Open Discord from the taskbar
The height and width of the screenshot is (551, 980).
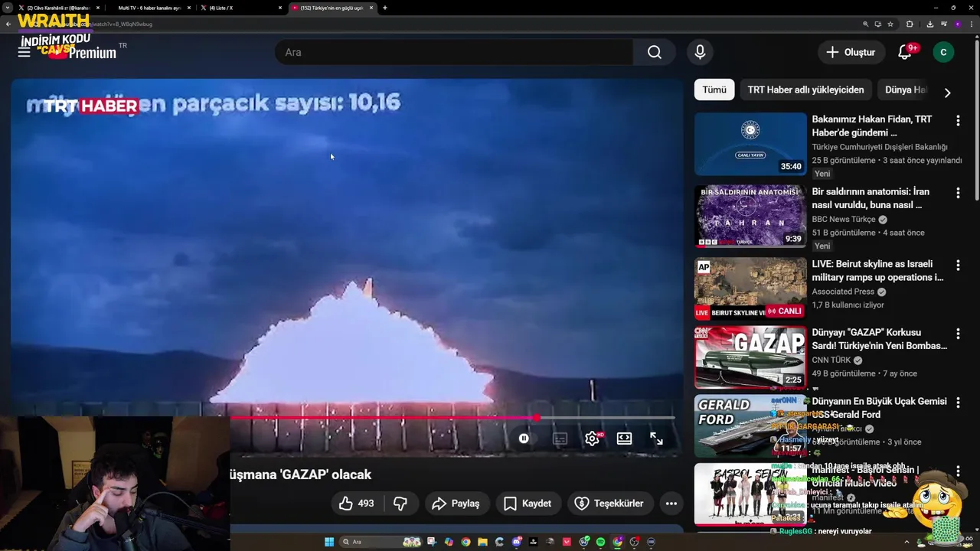[x=516, y=542]
